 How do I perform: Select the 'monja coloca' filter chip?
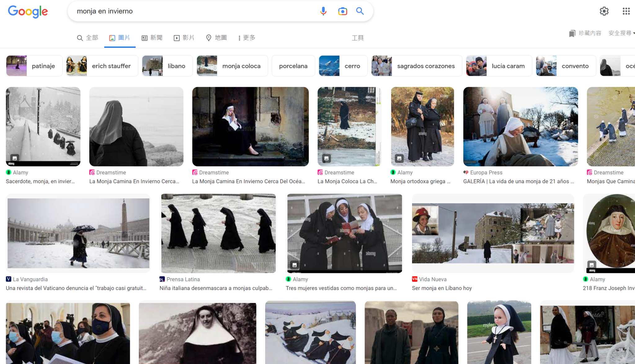tap(232, 66)
